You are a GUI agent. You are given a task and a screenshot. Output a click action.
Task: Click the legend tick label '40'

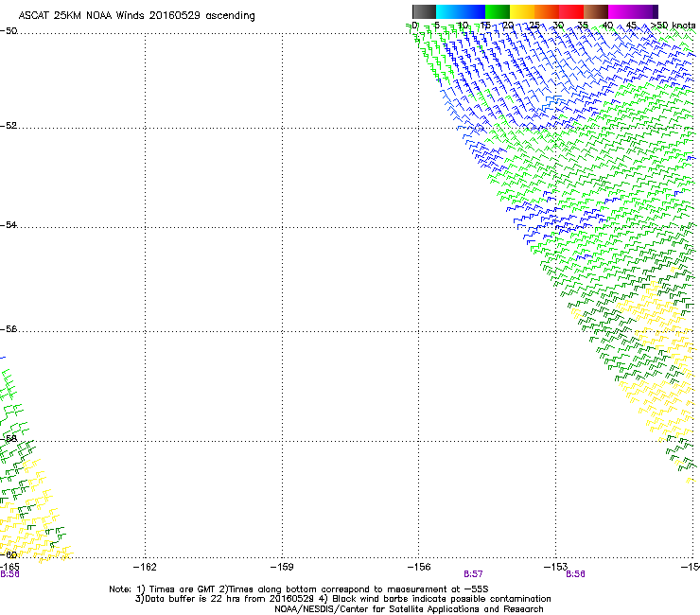click(x=607, y=26)
